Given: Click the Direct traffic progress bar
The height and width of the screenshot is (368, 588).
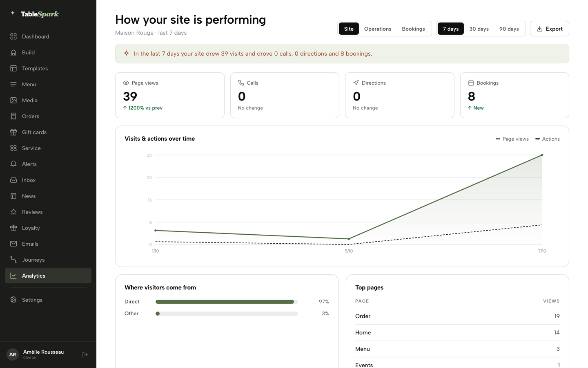Looking at the screenshot, I should 227,302.
